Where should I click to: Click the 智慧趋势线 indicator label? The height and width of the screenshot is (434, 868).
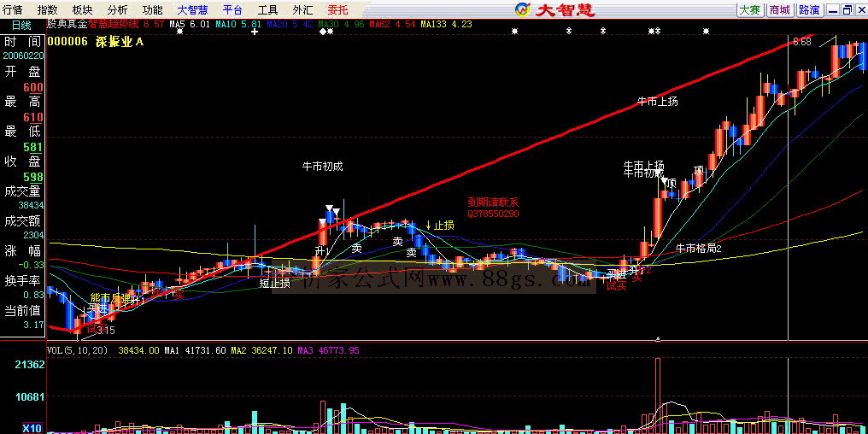coord(114,25)
